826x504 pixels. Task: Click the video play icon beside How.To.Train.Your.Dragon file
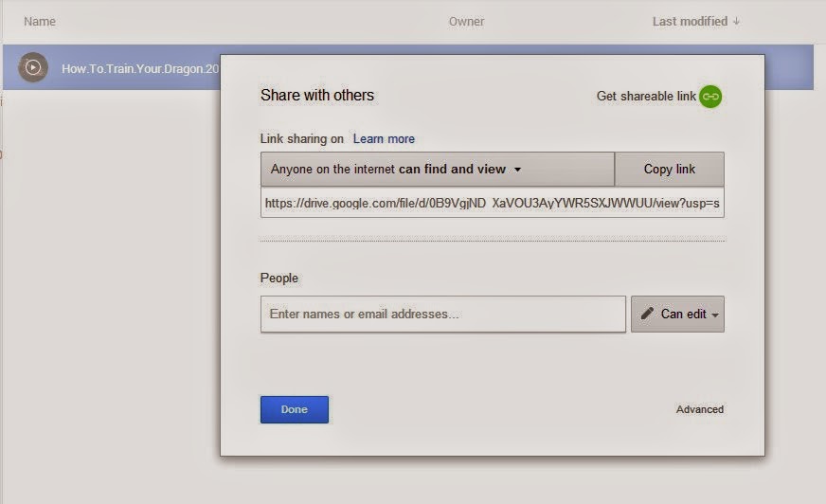click(x=33, y=67)
